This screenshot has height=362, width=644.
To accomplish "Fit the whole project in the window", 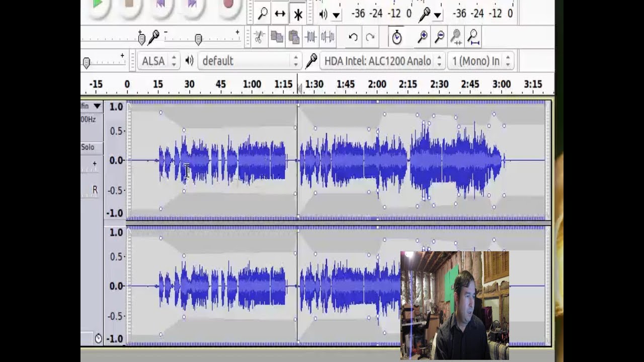I will 473,37.
